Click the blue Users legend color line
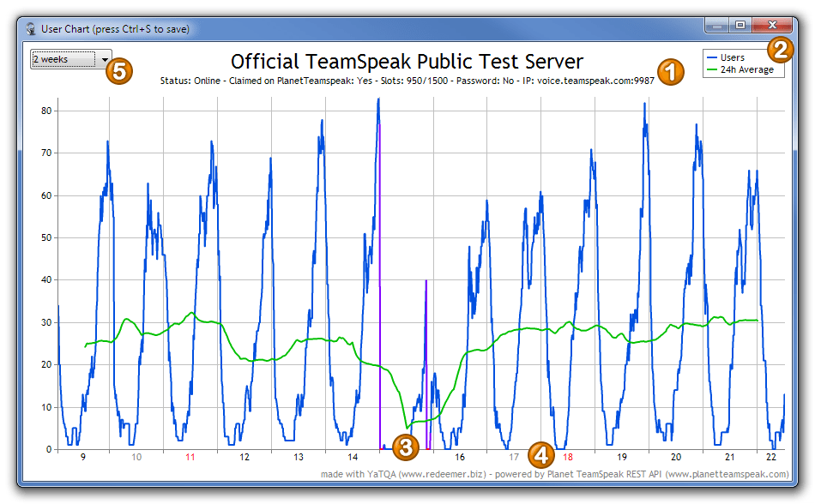The width and height of the screenshot is (815, 504). 712,57
